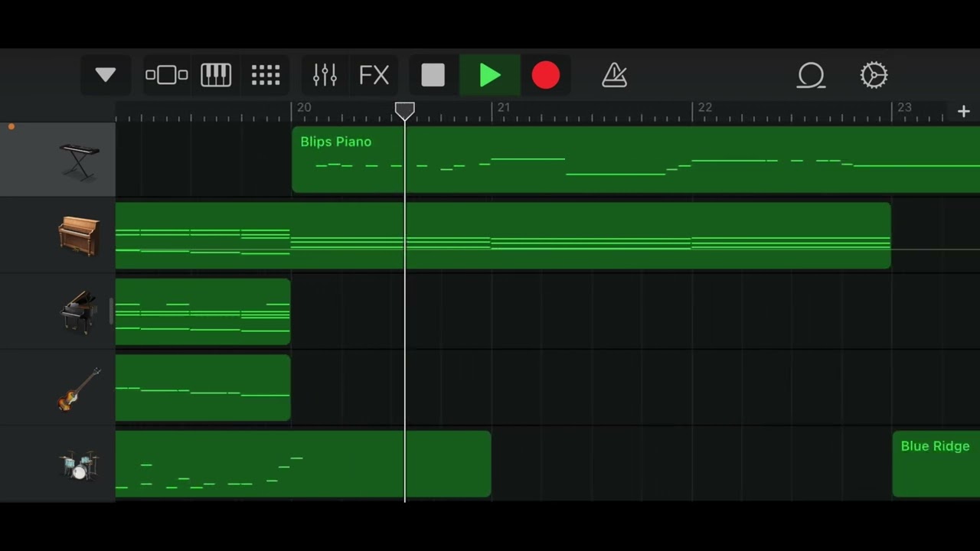980x551 pixels.
Task: Select the grand piano track region
Action: (203, 311)
